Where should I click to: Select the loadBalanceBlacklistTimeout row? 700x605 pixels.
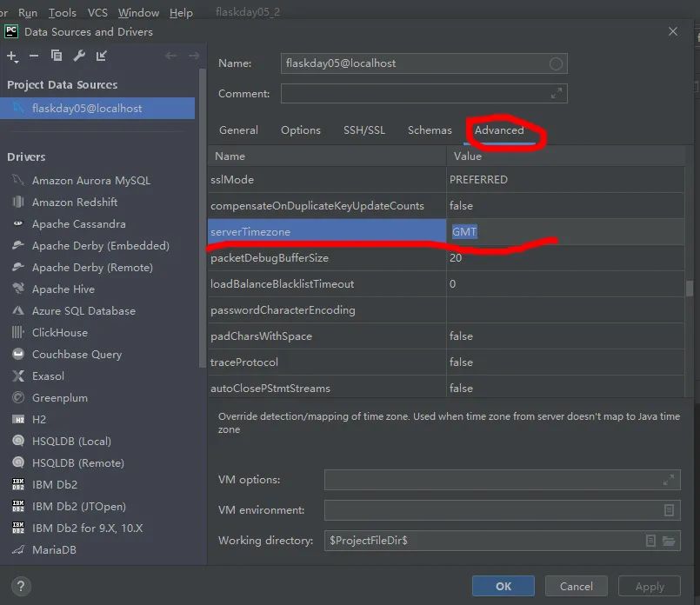point(446,283)
